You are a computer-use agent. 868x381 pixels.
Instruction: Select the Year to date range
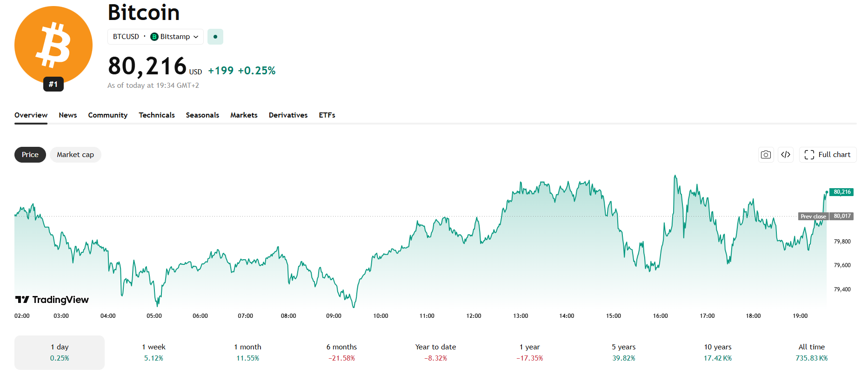tap(435, 353)
